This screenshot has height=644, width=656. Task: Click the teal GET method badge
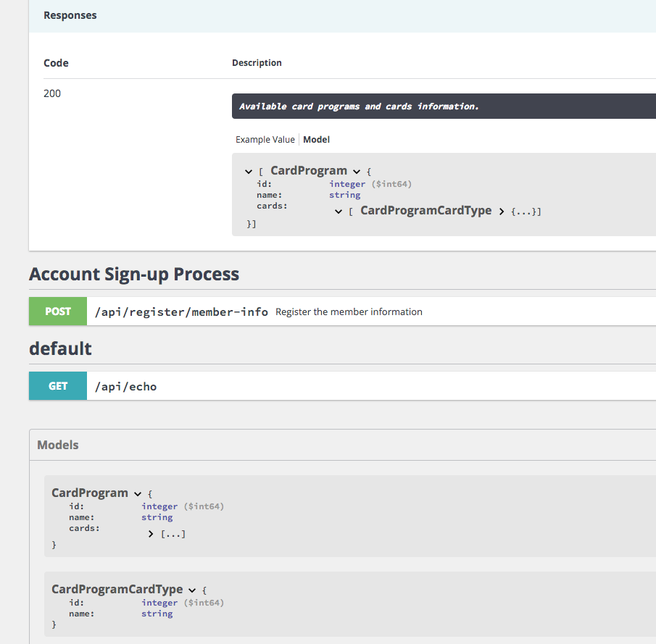pos(57,385)
